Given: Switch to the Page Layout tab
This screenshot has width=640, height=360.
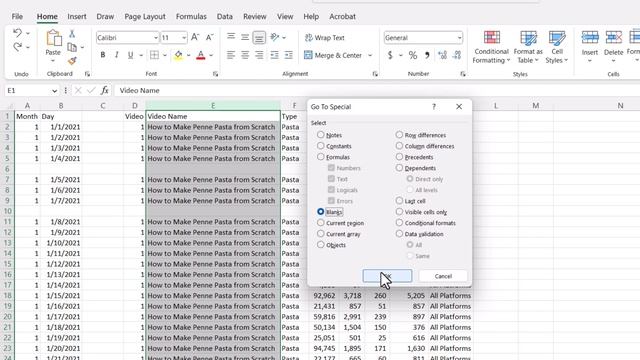Looking at the screenshot, I should (145, 16).
